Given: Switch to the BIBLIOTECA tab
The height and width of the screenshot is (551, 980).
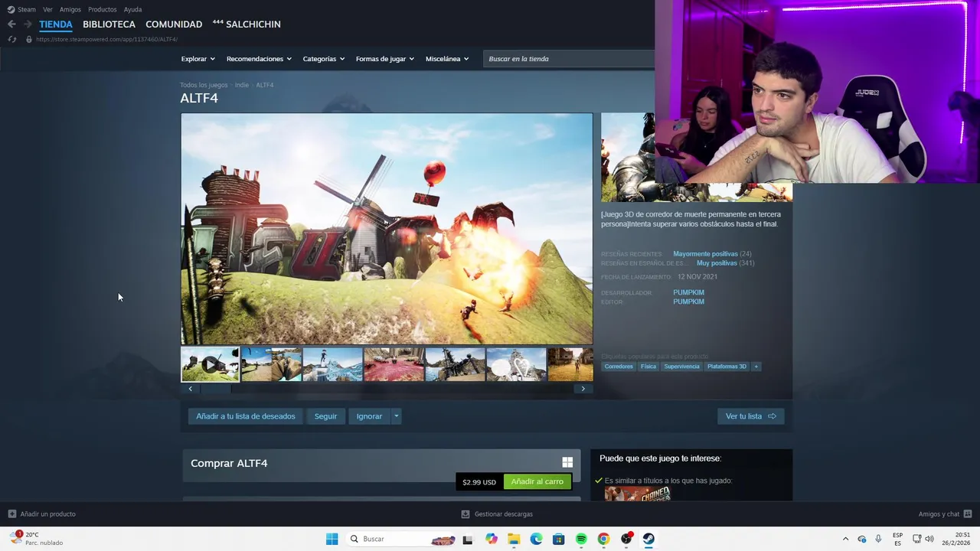Looking at the screenshot, I should coord(109,24).
